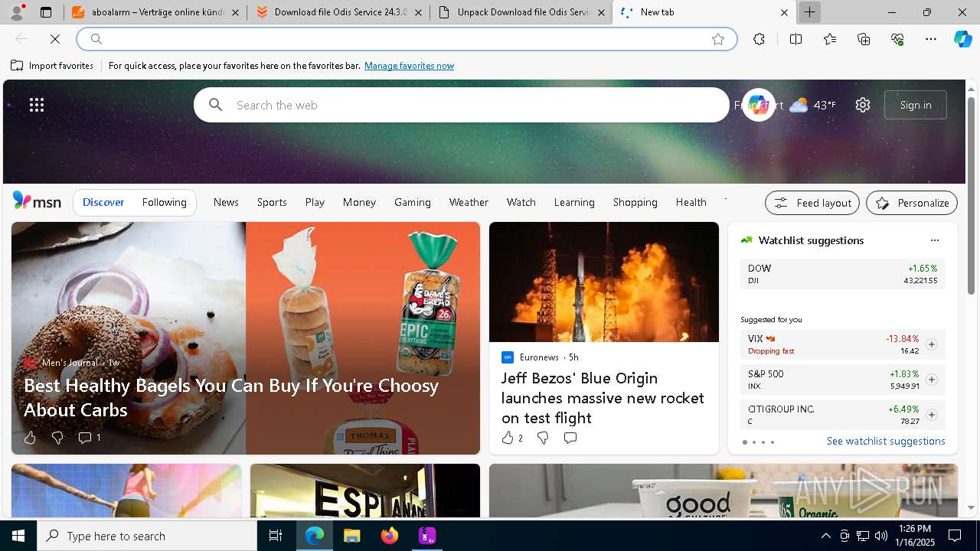Add VIX to watchlist

931,344
